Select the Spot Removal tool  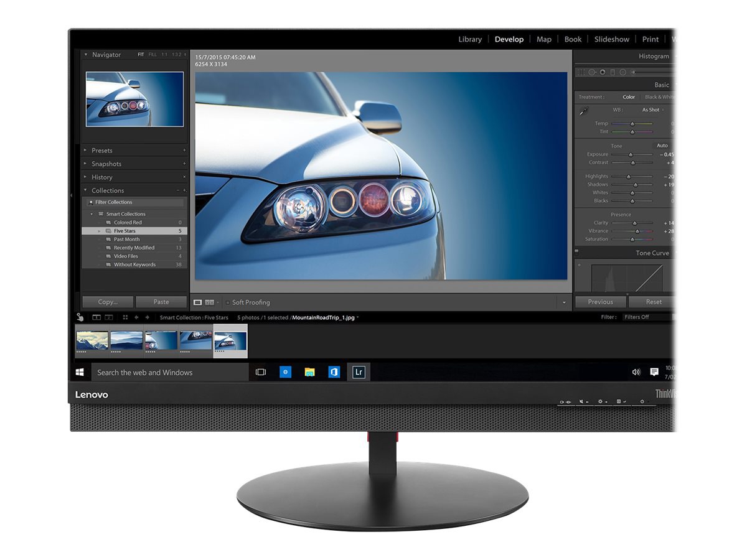(591, 72)
